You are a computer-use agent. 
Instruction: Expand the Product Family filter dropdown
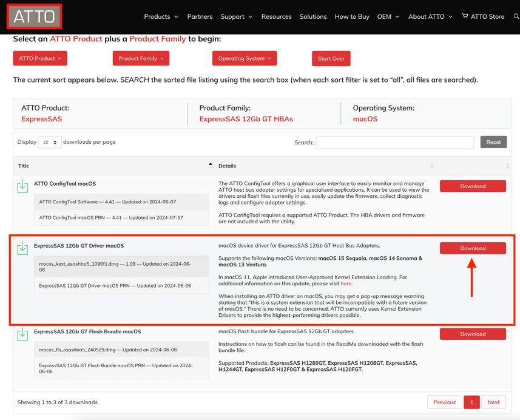tap(141, 59)
